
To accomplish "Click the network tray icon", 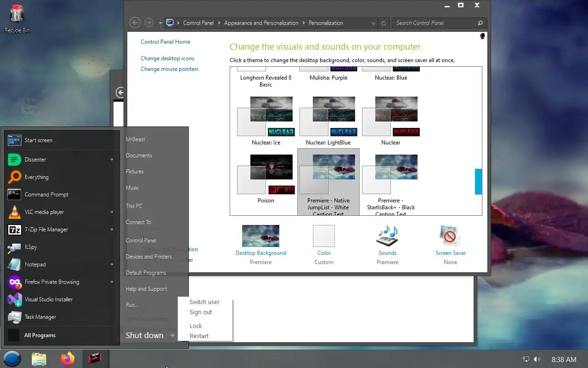I will tap(526, 359).
